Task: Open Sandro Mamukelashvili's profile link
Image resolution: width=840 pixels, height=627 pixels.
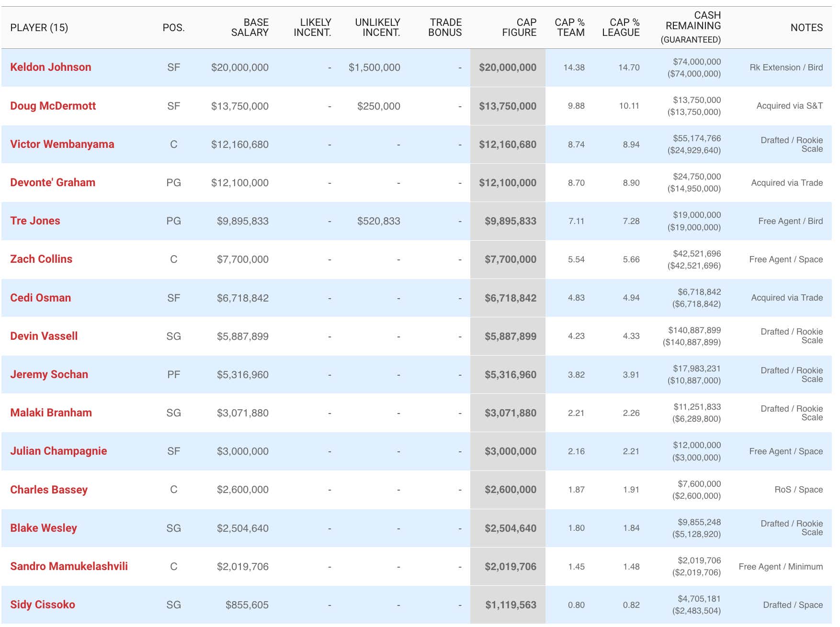Action: (69, 566)
